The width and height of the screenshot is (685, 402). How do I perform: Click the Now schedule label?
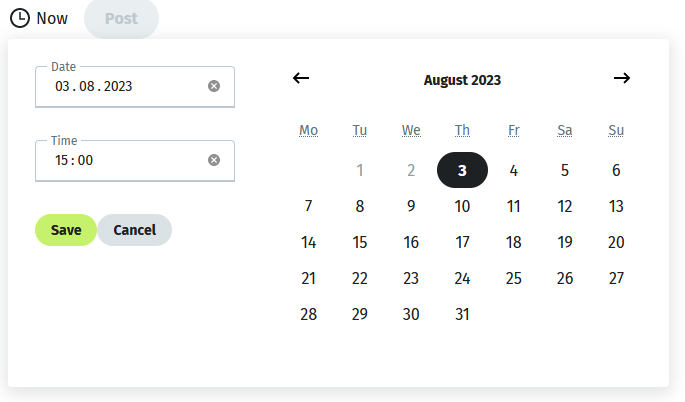52,18
